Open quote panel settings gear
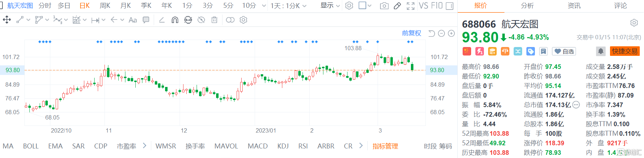 point(634,23)
